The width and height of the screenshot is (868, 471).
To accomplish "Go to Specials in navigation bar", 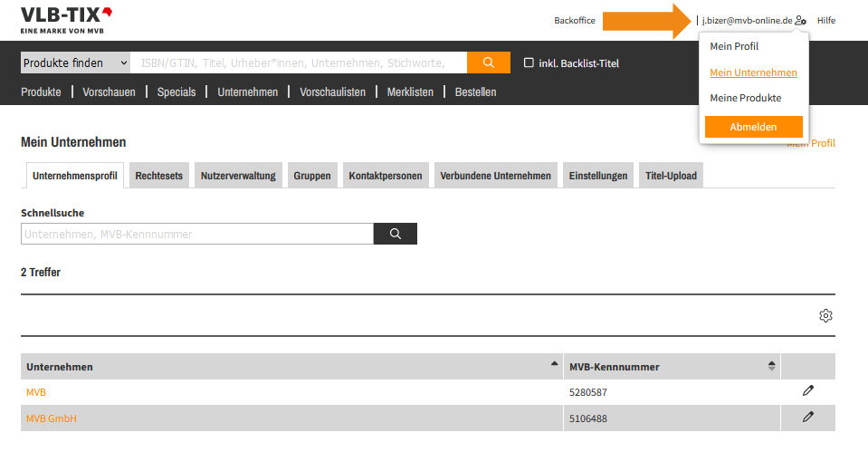I will (176, 92).
